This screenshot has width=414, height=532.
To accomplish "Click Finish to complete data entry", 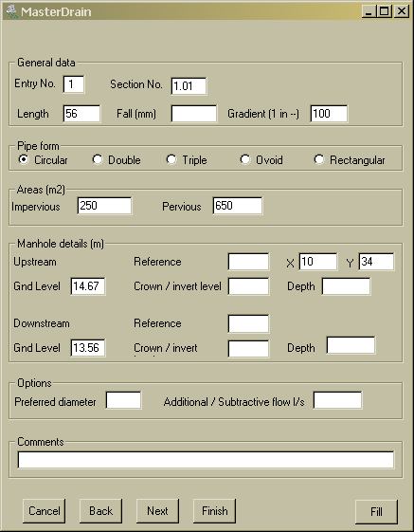I will pos(214,511).
